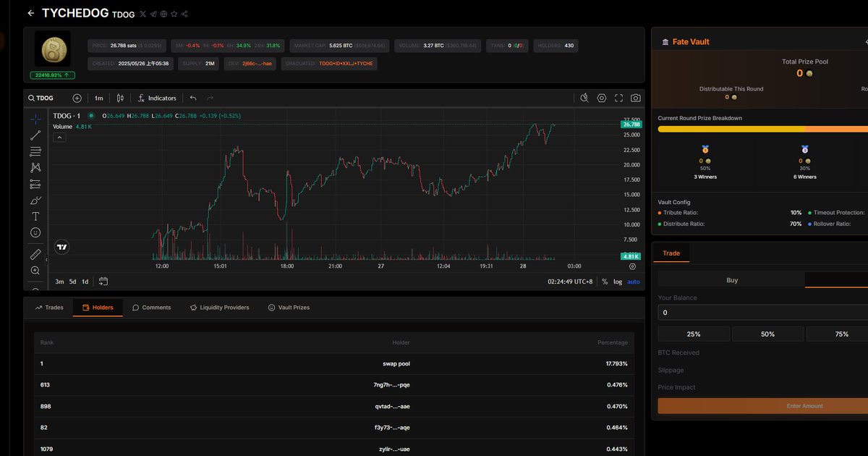Select the forecasting/position tool
The image size is (868, 456).
pyautogui.click(x=35, y=184)
